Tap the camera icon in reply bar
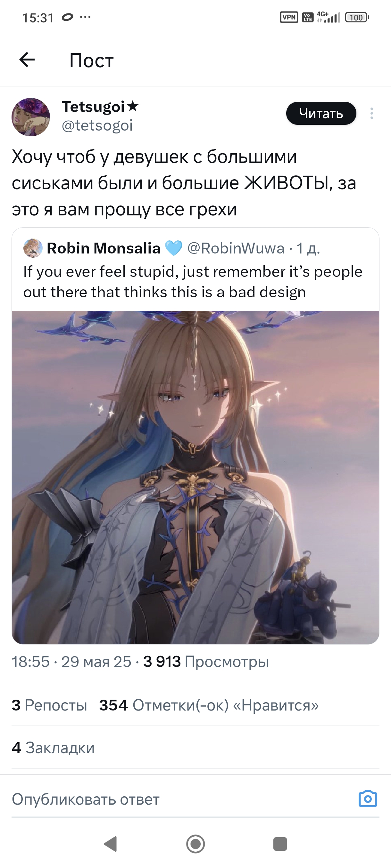Image resolution: width=391 pixels, height=868 pixels. (368, 799)
